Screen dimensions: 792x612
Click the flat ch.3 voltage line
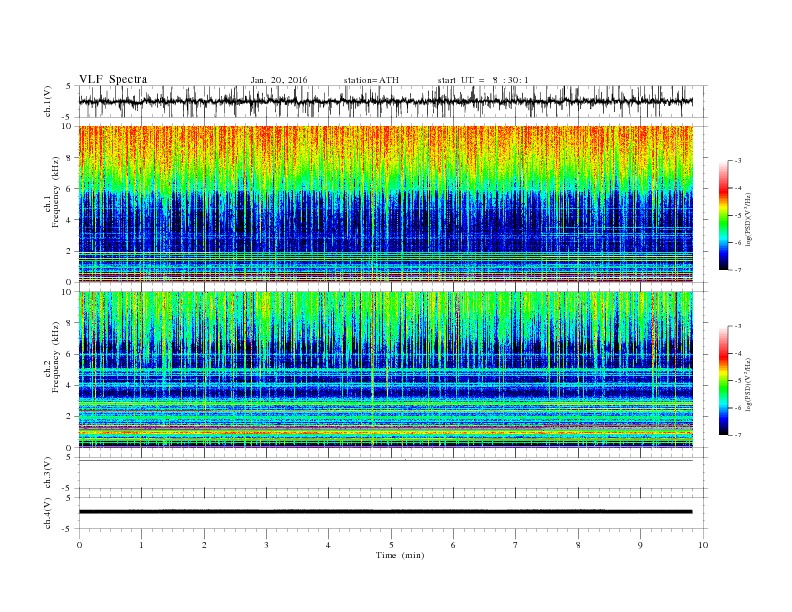click(385, 461)
